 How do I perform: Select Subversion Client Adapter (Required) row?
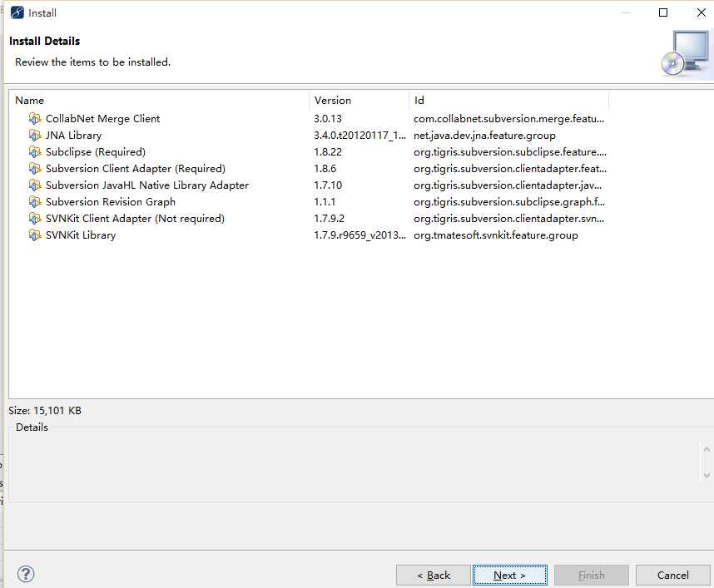click(x=310, y=168)
